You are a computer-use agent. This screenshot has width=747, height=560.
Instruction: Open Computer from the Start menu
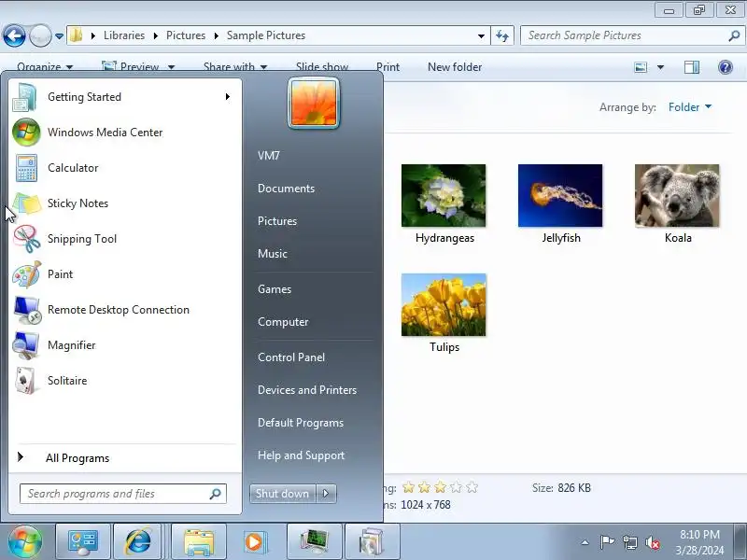point(283,322)
